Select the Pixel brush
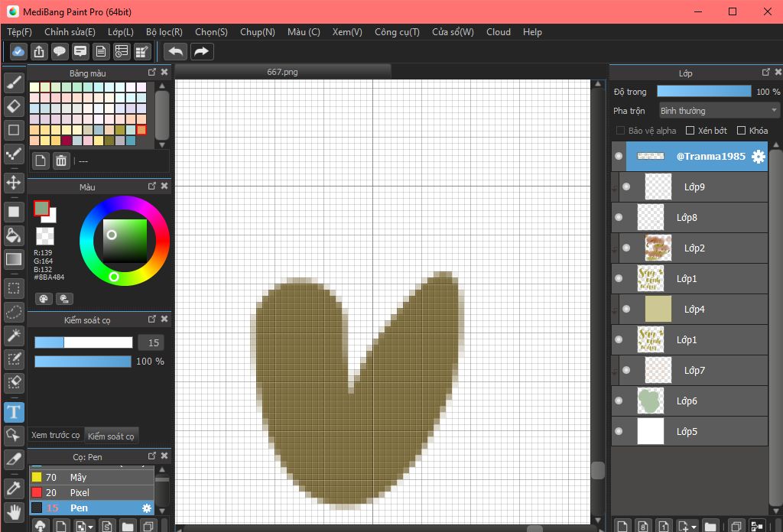Screen dimensions: 783x532 point(92,492)
